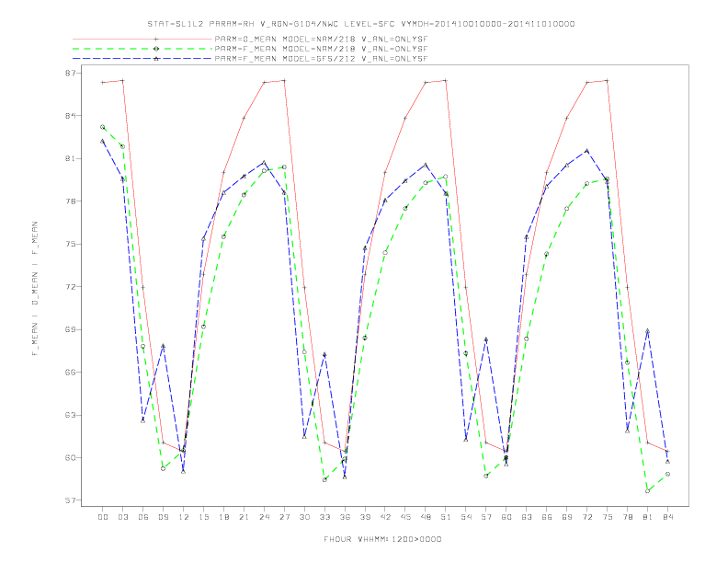This screenshot has height=563, width=728.
Task: Click forecast hour 42 on the horizontal axis
Action: coord(385,517)
